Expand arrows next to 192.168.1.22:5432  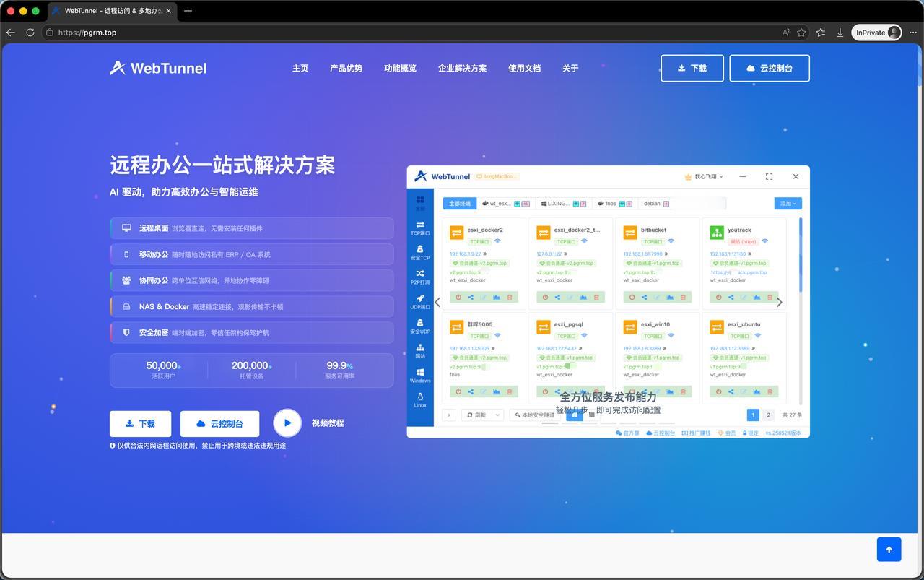[581, 348]
